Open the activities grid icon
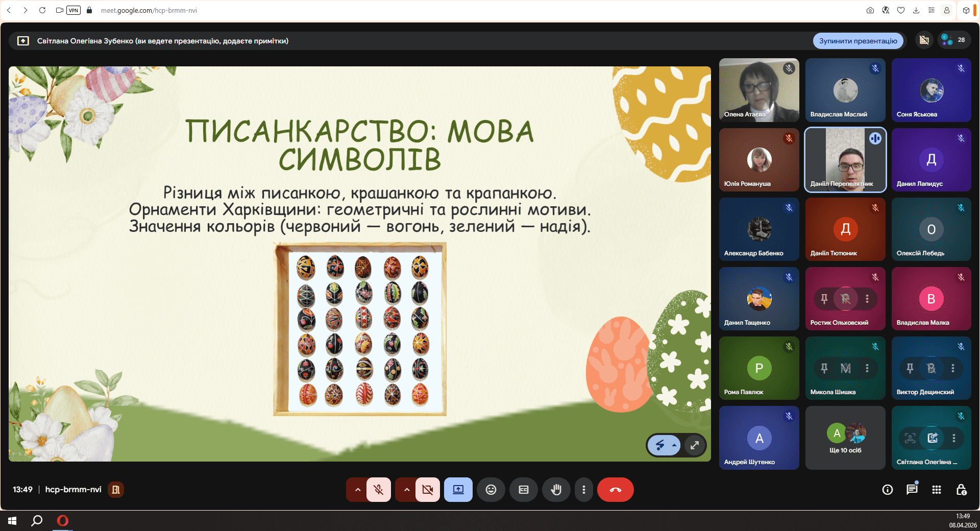The height and width of the screenshot is (531, 980). coord(936,490)
